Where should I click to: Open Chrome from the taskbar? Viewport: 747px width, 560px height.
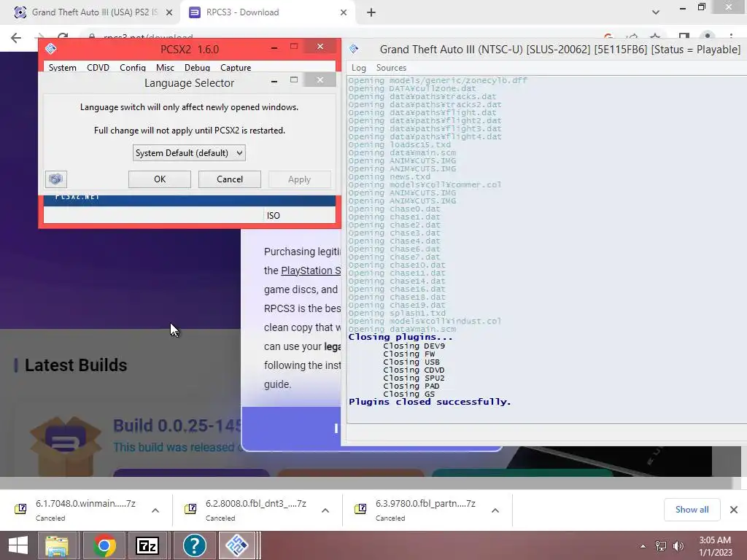(104, 545)
